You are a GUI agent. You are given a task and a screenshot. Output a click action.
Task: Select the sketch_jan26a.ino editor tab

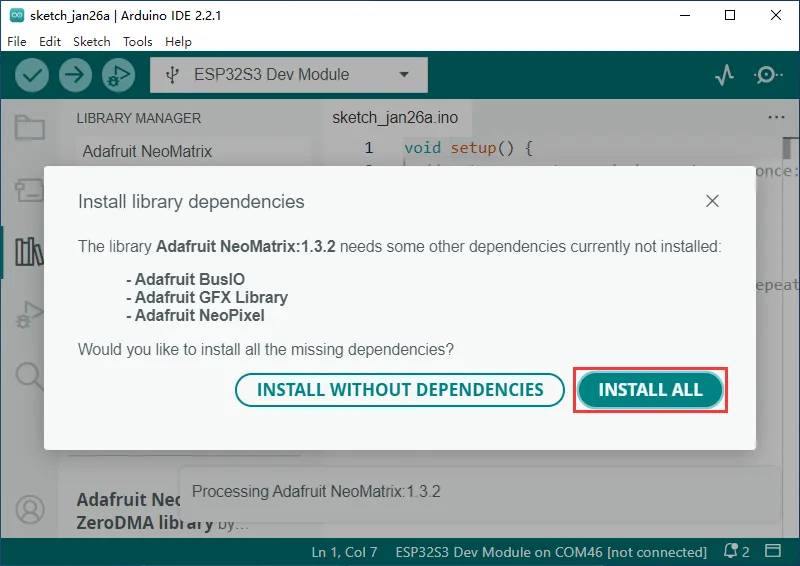point(395,118)
